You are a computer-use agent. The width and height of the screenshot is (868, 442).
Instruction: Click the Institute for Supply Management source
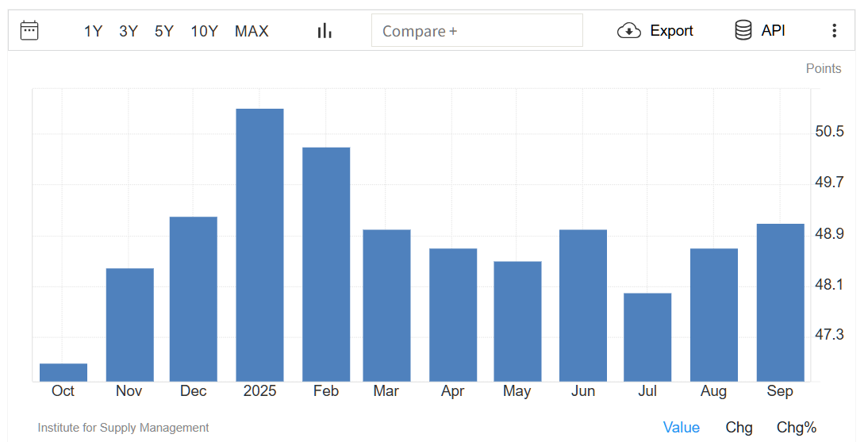click(x=123, y=428)
